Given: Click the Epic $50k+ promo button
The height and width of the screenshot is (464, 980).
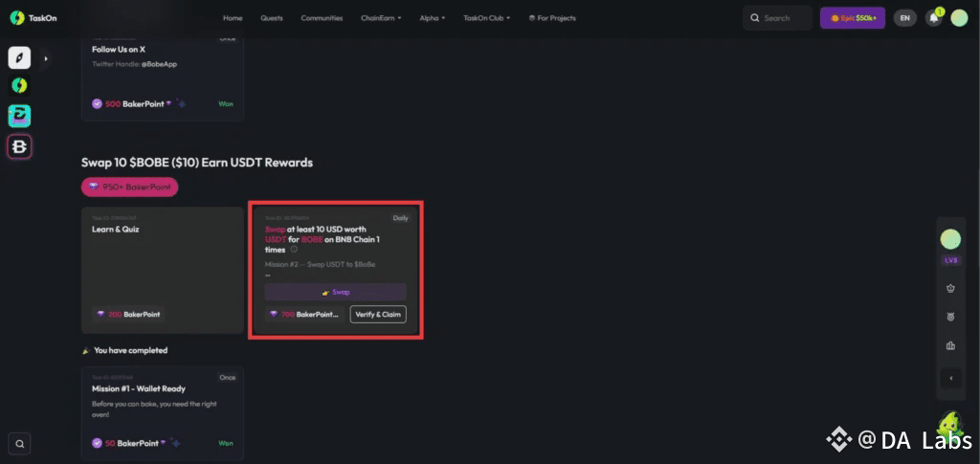Looking at the screenshot, I should 853,18.
